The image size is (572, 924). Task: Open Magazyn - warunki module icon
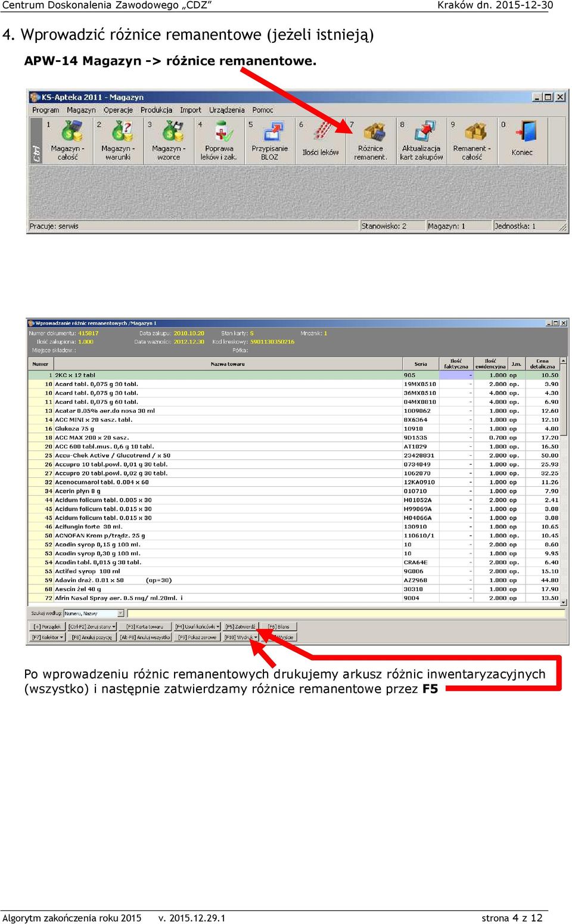(118, 141)
